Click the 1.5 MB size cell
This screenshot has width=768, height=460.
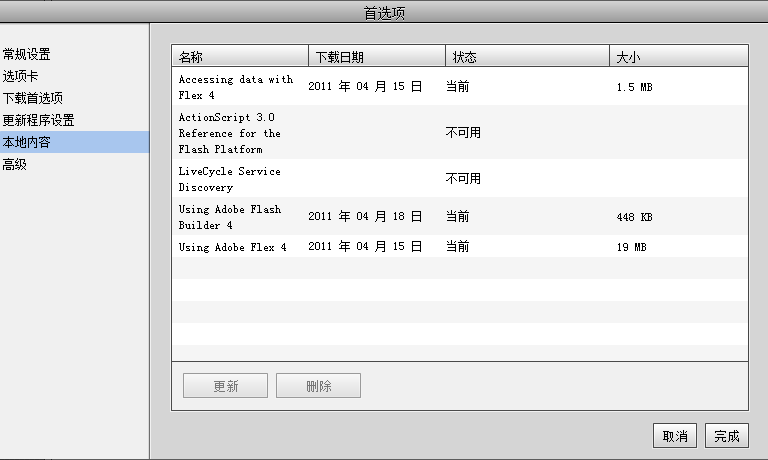634,87
